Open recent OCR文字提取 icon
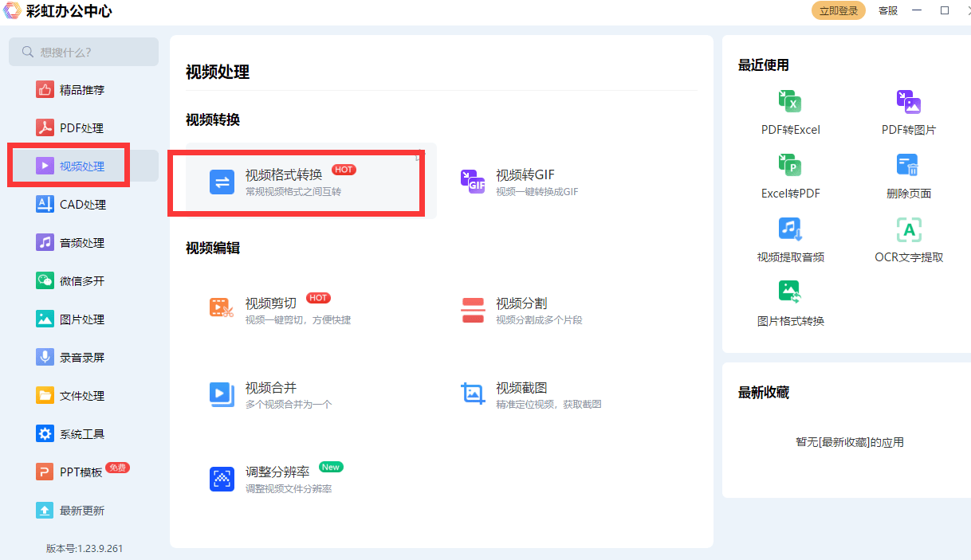Image resolution: width=971 pixels, height=560 pixels. coord(908,229)
